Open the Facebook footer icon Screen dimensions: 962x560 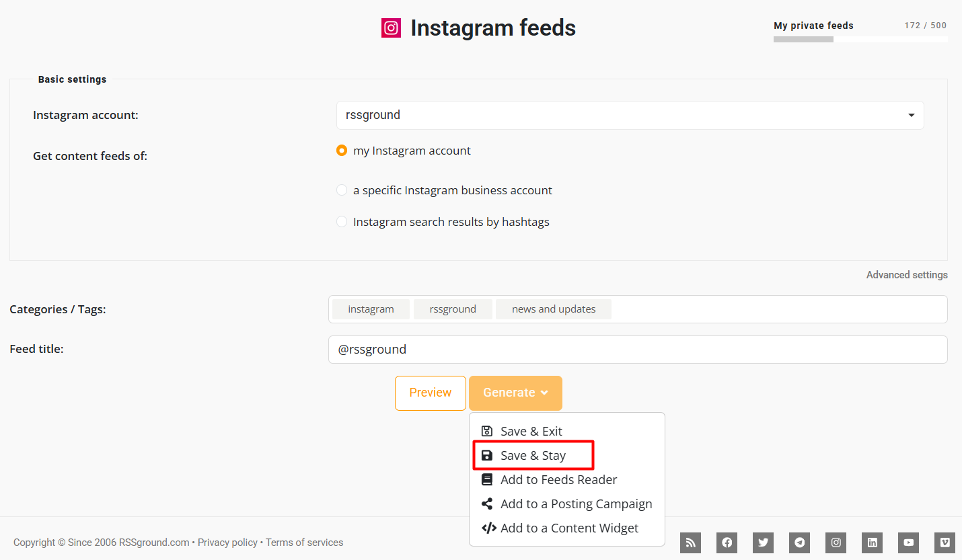coord(727,543)
